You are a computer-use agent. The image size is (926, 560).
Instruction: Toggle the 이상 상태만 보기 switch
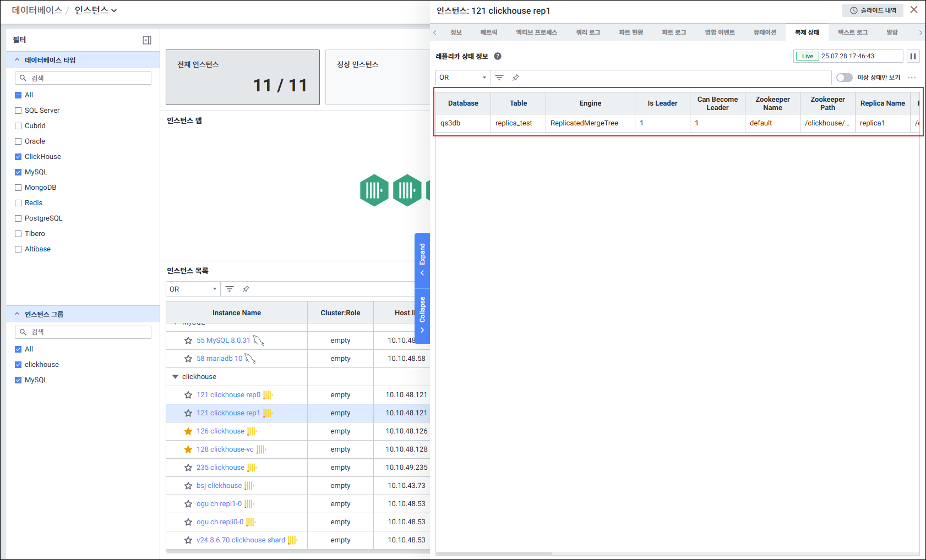tap(844, 78)
